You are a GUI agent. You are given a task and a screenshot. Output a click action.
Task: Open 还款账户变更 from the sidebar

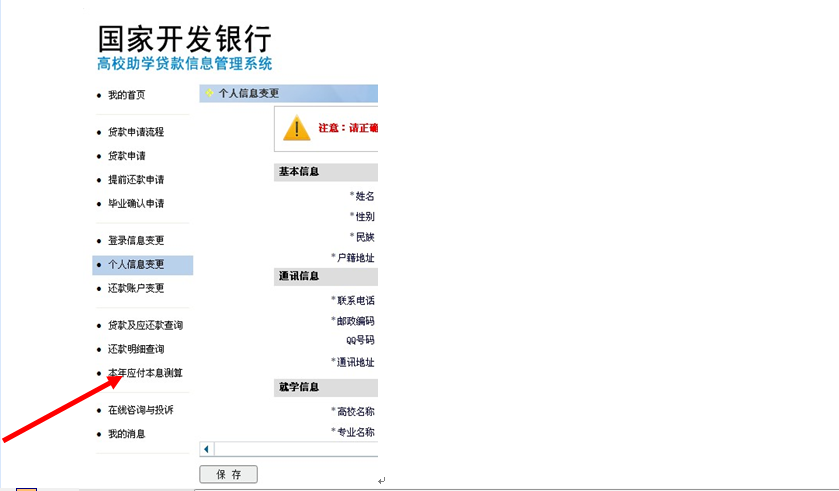pyautogui.click(x=135, y=289)
